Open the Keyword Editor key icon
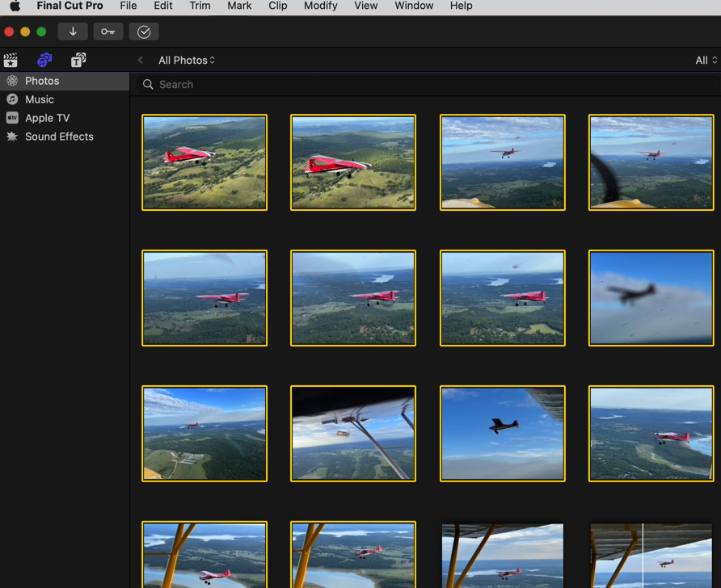This screenshot has width=721, height=588. pyautogui.click(x=108, y=31)
